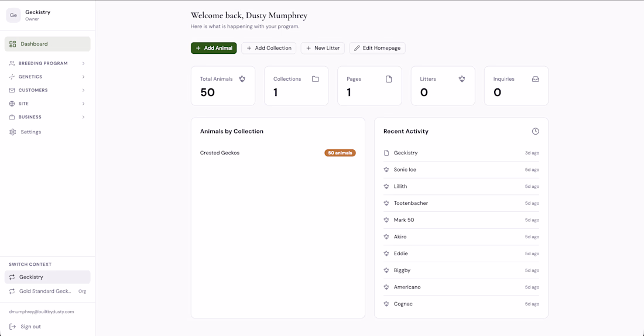
Task: Click the folder icon on Collections card
Action: 316,79
